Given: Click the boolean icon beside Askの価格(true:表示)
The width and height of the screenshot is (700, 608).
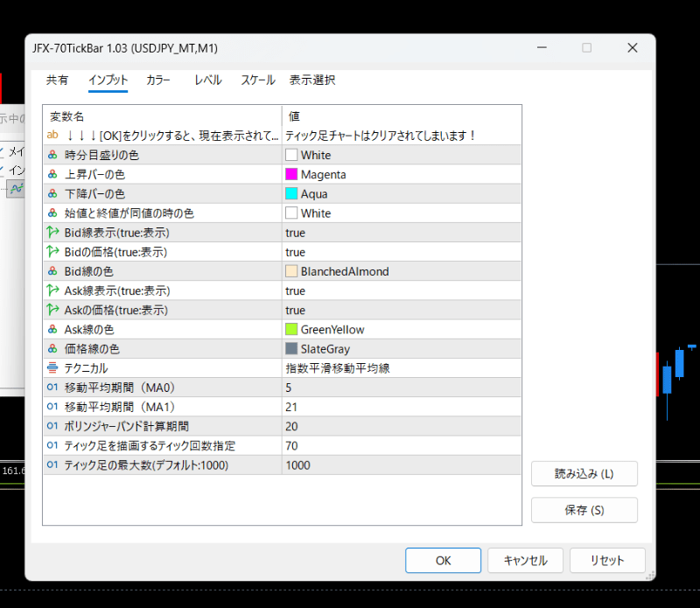Looking at the screenshot, I should pos(52,310).
